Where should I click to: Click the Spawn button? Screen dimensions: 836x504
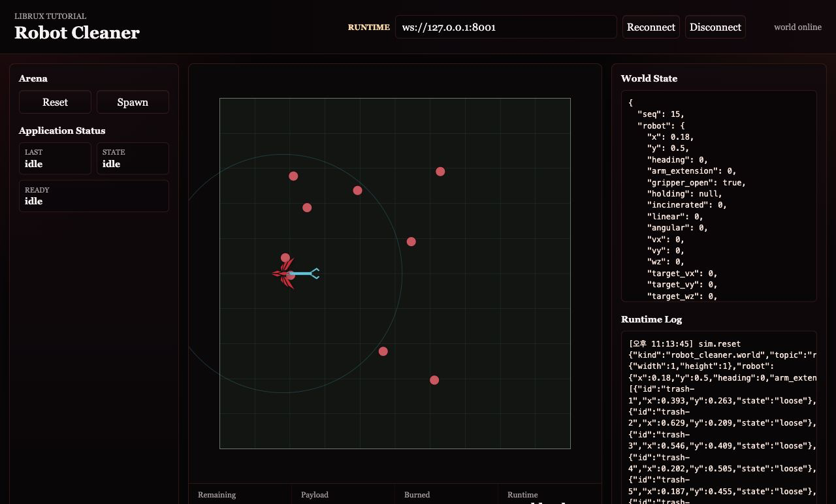(x=133, y=102)
